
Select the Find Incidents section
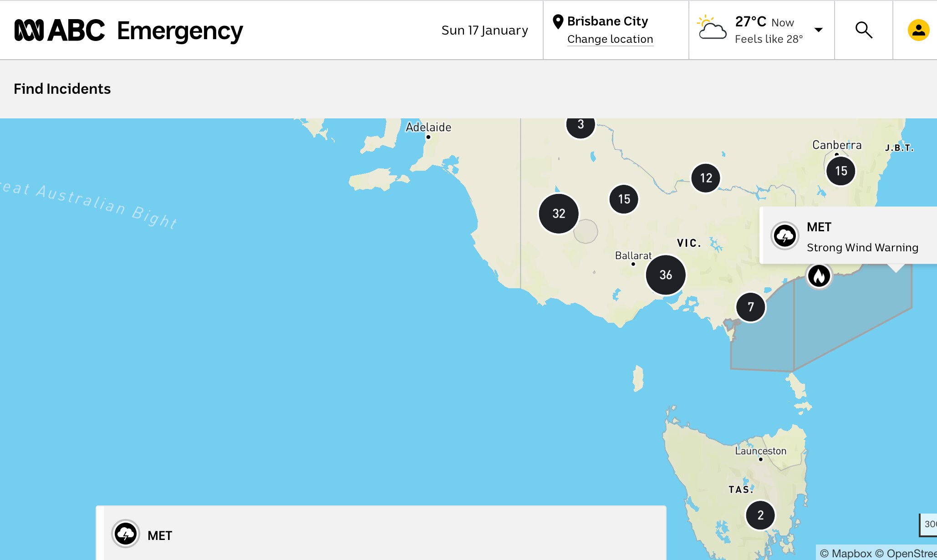click(62, 89)
